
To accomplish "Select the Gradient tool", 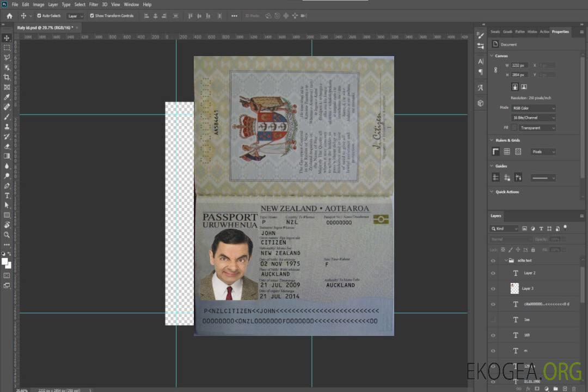I will (x=7, y=156).
